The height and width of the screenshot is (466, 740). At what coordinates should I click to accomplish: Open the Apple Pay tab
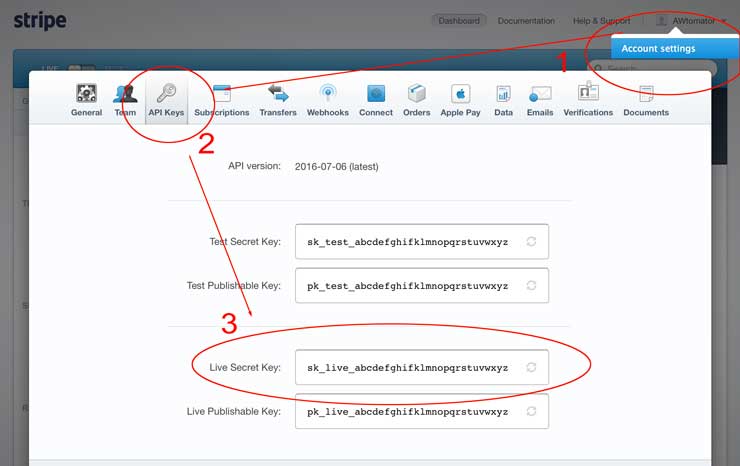[x=460, y=100]
